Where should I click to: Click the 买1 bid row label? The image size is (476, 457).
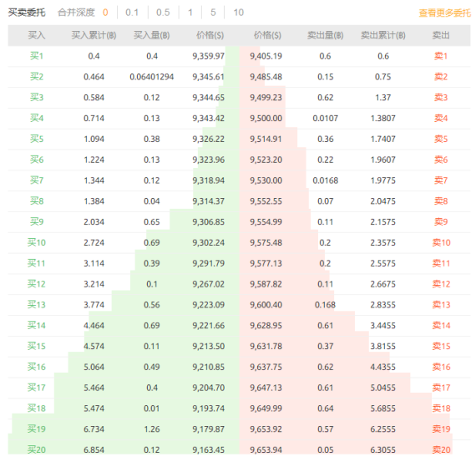37,56
